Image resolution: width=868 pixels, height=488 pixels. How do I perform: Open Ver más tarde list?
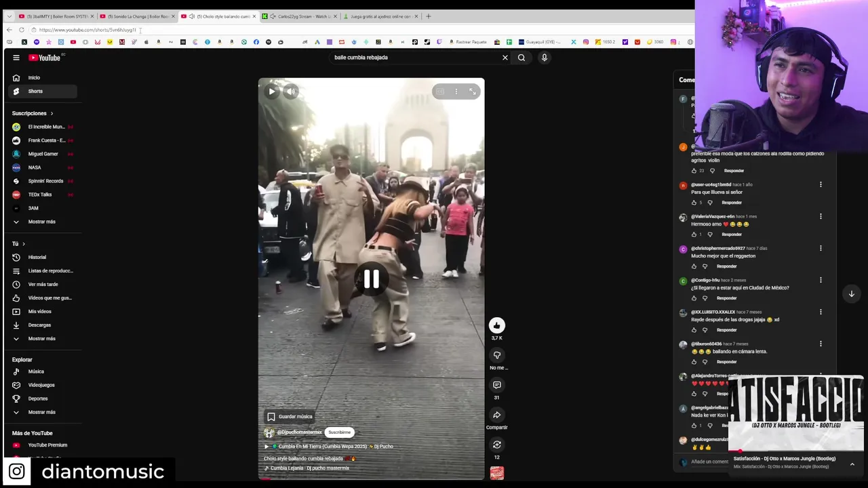click(x=42, y=285)
